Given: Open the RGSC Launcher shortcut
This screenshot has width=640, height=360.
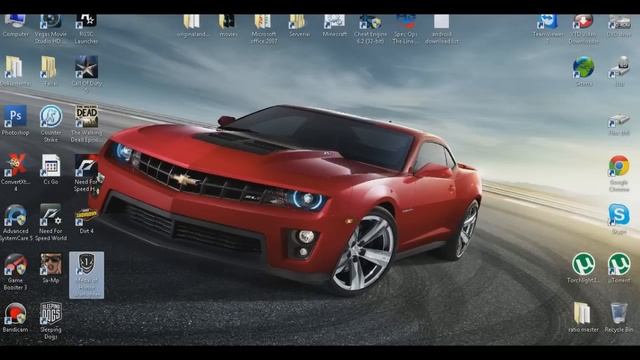Looking at the screenshot, I should pos(86,29).
